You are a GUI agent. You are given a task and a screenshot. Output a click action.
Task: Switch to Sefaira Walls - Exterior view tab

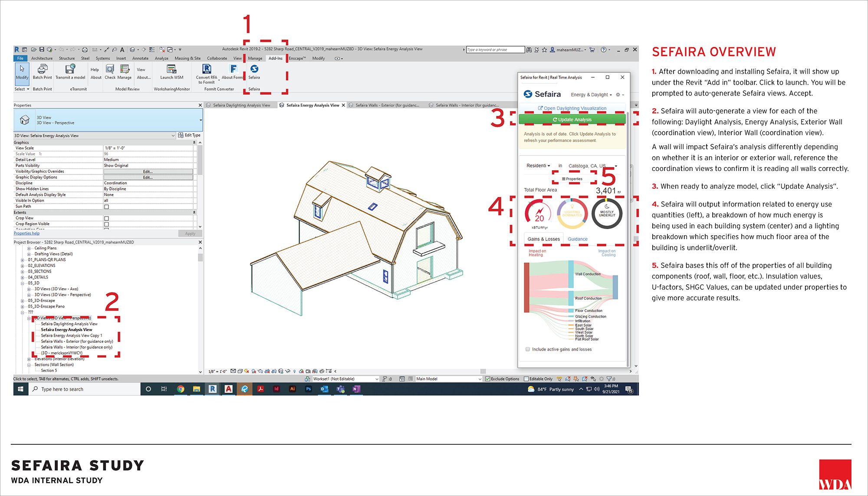(387, 105)
